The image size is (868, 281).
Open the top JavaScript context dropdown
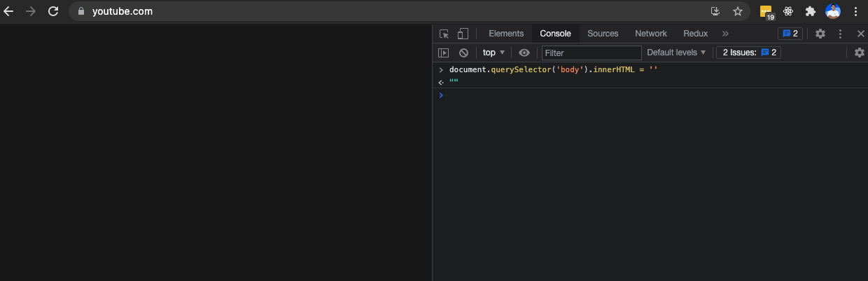[493, 53]
